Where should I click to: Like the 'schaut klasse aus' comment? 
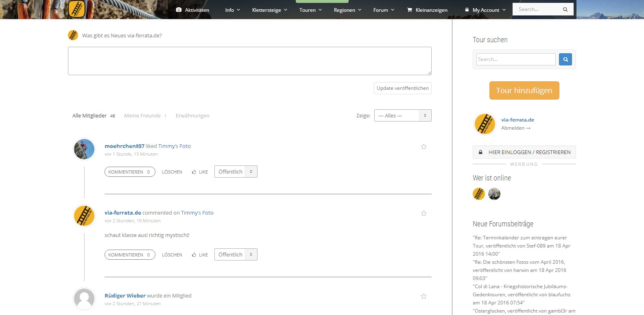[200, 255]
